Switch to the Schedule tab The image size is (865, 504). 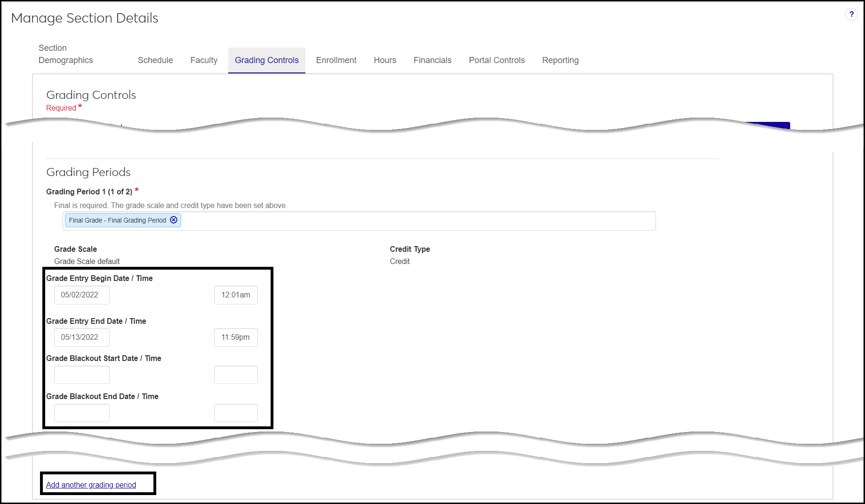(155, 60)
